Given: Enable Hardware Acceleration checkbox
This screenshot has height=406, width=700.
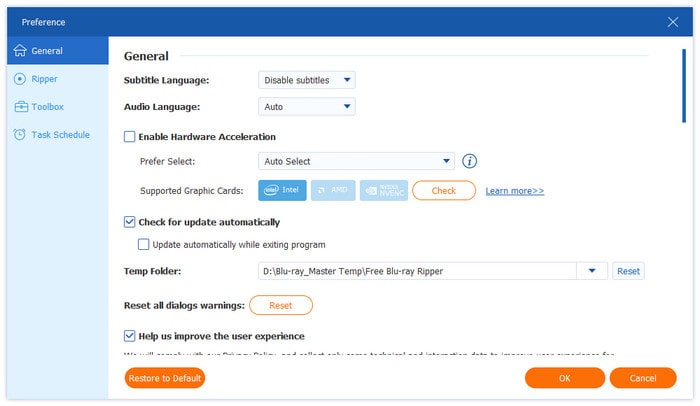Looking at the screenshot, I should [129, 137].
